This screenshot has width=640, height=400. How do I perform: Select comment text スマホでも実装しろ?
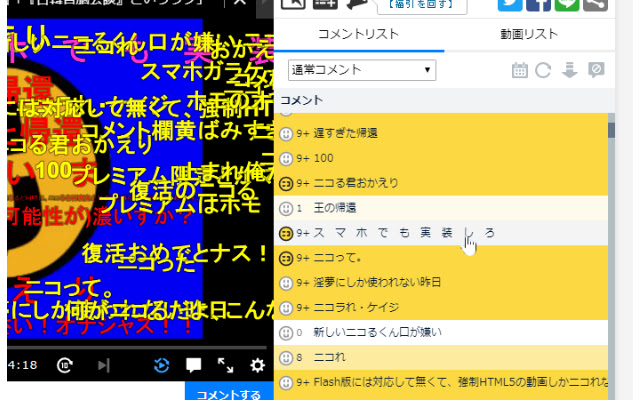coord(404,233)
